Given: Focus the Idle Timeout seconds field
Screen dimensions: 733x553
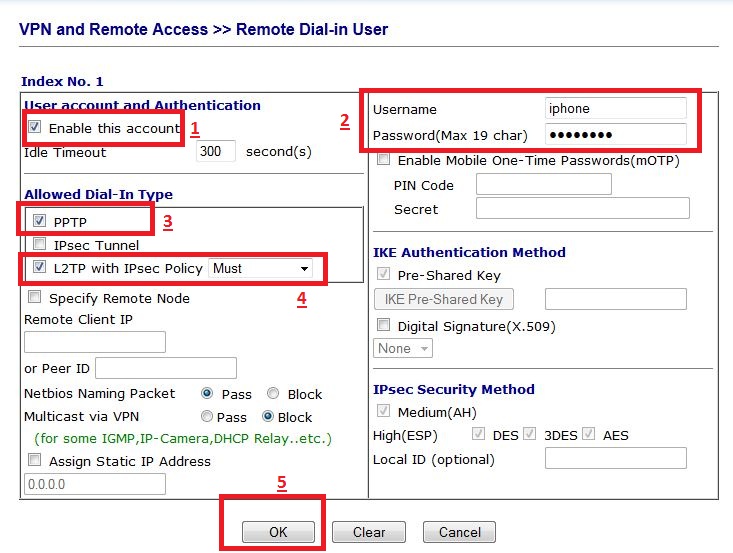Looking at the screenshot, I should 216,152.
